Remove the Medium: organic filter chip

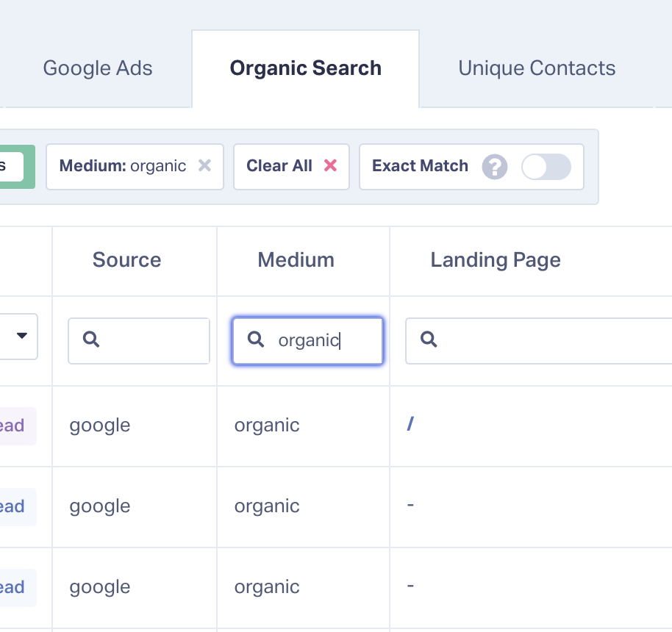pos(204,166)
